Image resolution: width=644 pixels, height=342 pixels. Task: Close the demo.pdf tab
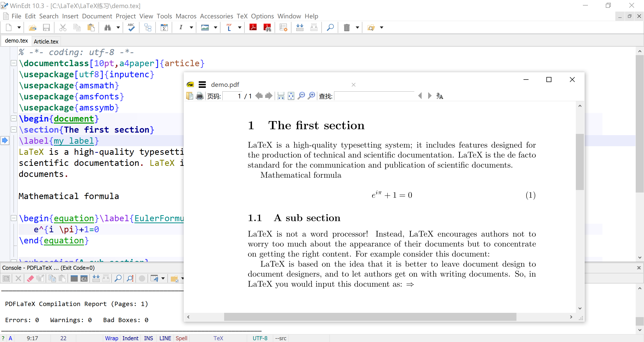[353, 85]
